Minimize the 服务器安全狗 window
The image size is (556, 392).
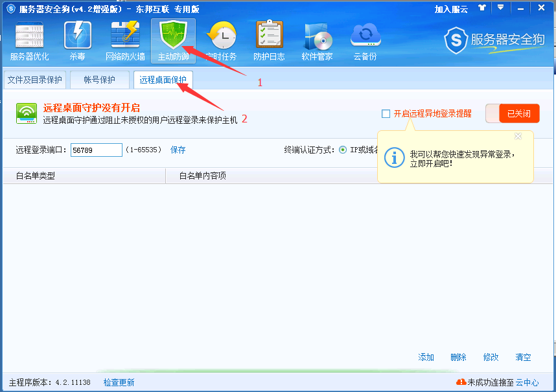pyautogui.click(x=520, y=8)
